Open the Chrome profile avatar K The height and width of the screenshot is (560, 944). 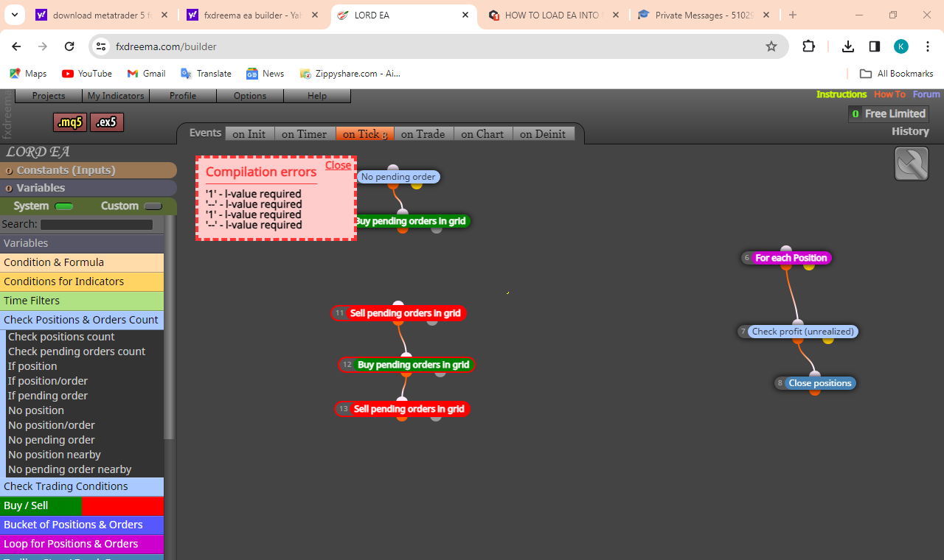(901, 46)
